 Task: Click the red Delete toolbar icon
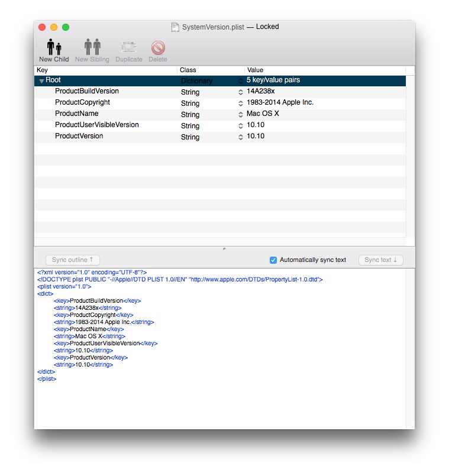pos(158,48)
